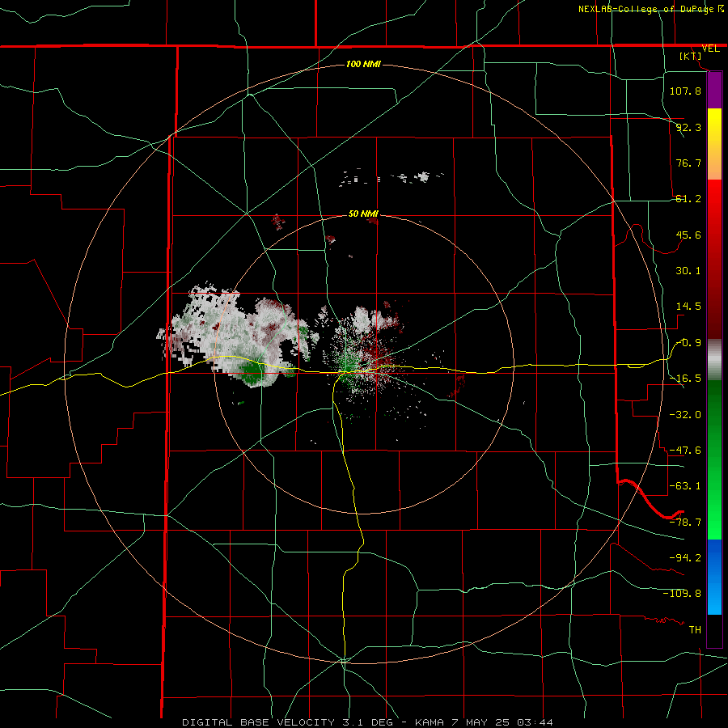
Task: Click the 50 NMI range ring label
Action: (363, 214)
